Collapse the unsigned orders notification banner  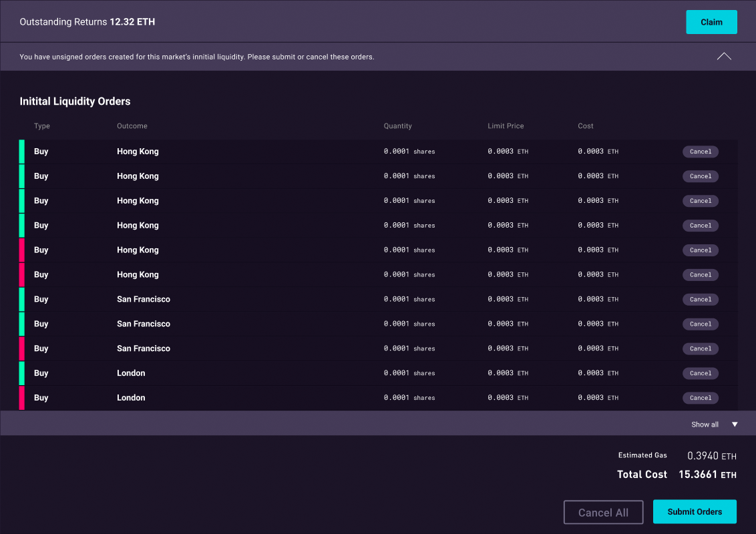coord(724,56)
